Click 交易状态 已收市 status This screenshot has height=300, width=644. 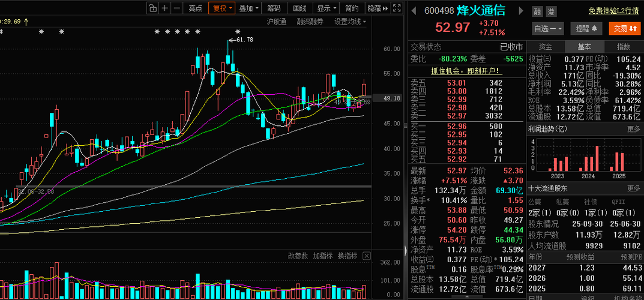click(x=511, y=46)
